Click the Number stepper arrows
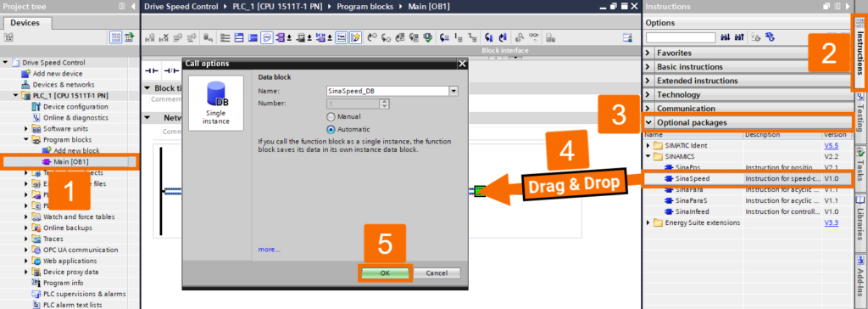 (x=384, y=104)
